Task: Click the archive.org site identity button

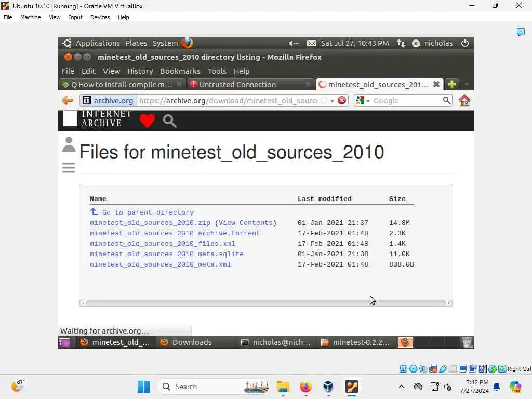Action: coord(108,100)
